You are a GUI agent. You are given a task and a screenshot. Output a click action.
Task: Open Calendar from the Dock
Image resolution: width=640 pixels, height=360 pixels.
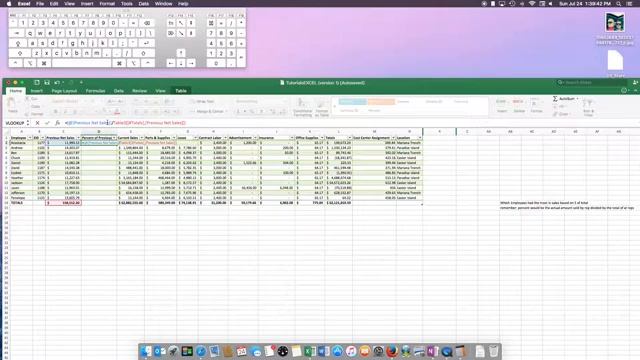tap(242, 351)
